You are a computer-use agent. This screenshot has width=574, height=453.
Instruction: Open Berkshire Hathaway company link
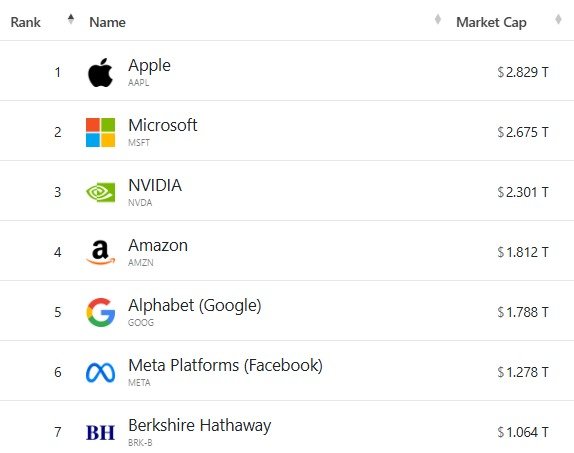click(200, 426)
